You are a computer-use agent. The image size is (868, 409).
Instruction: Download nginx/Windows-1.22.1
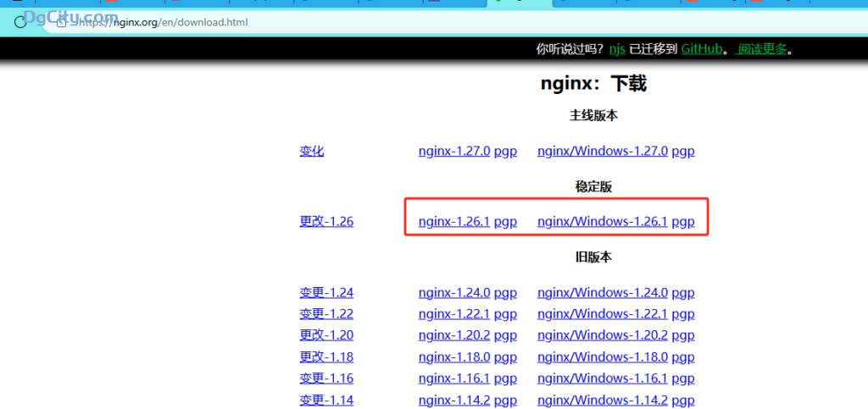603,314
